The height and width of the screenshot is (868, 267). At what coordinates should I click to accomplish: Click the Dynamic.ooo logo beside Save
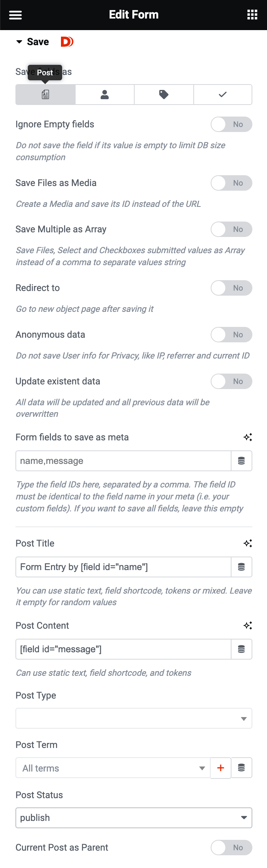(x=67, y=42)
